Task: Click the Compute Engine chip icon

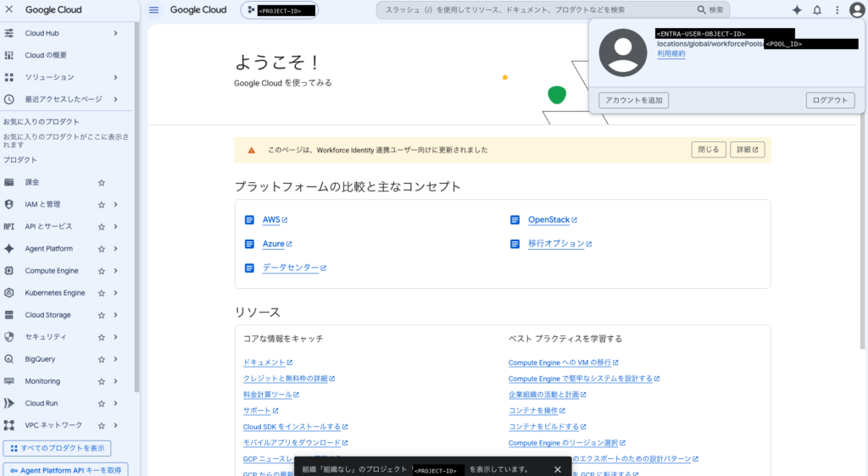Action: 8,271
